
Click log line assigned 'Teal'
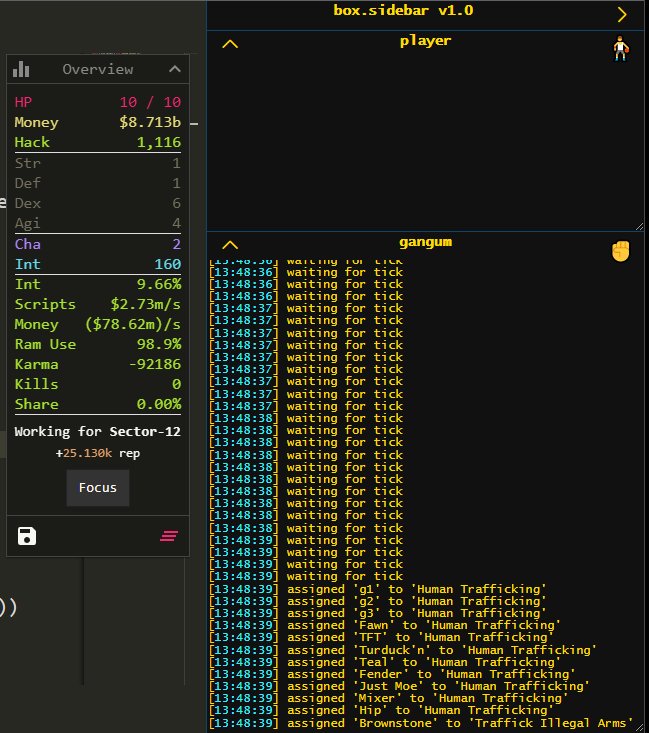[x=385, y=662]
